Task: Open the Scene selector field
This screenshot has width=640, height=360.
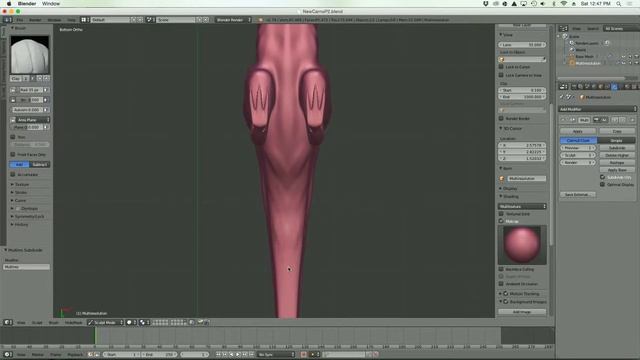Action: point(176,20)
